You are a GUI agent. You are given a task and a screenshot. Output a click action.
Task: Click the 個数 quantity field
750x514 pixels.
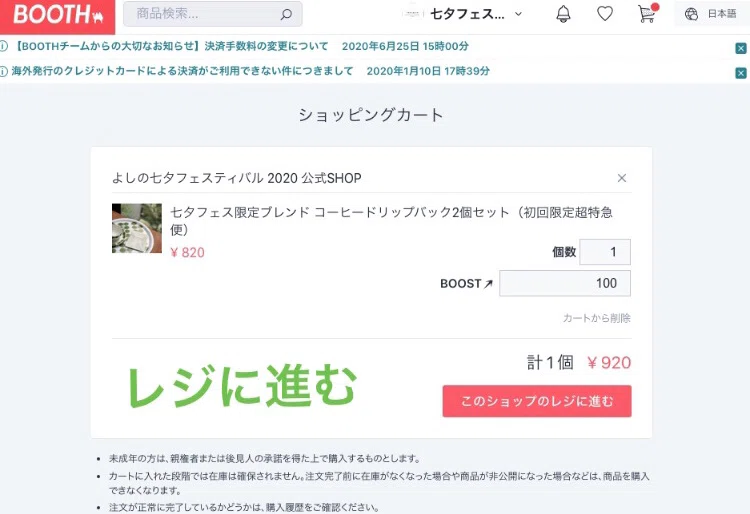tap(605, 252)
